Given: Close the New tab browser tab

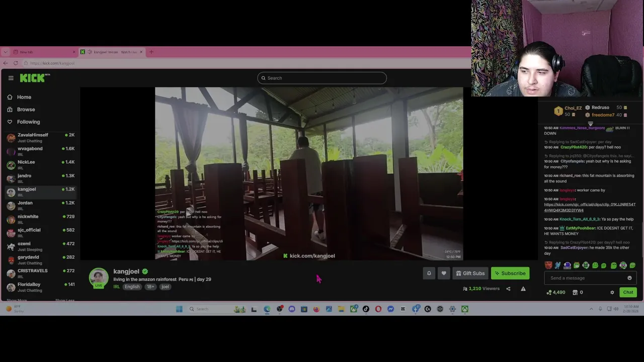Looking at the screenshot, I should coord(74,52).
